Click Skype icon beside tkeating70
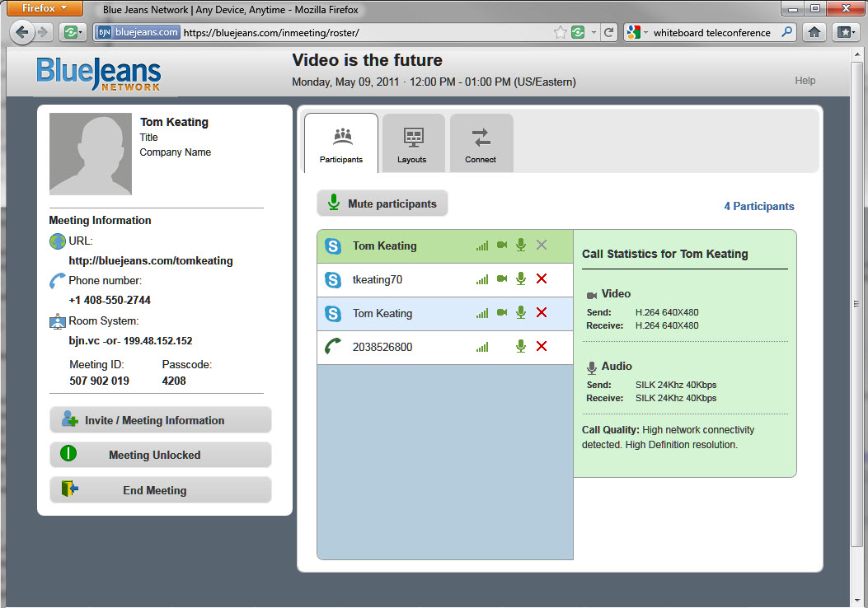 [333, 280]
